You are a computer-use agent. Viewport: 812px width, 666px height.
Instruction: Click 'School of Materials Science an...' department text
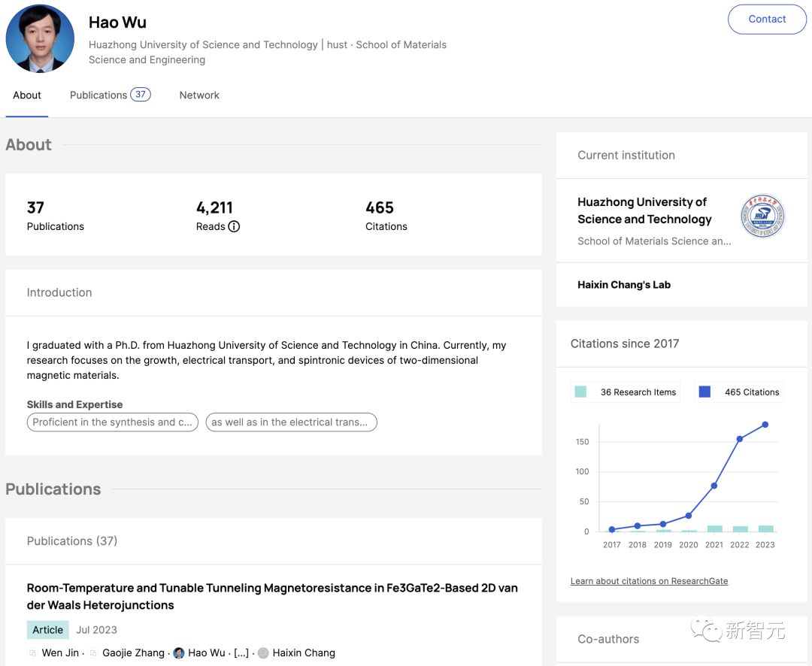tap(654, 241)
